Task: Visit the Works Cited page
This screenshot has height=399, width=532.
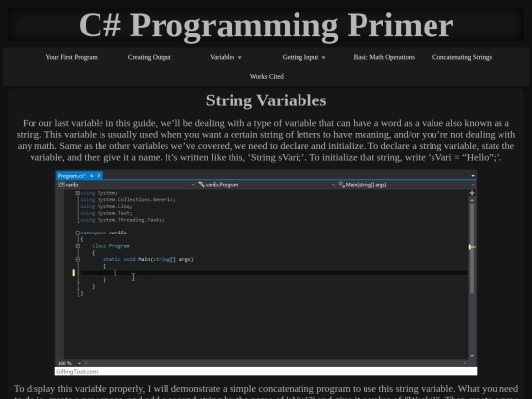Action: 267,76
